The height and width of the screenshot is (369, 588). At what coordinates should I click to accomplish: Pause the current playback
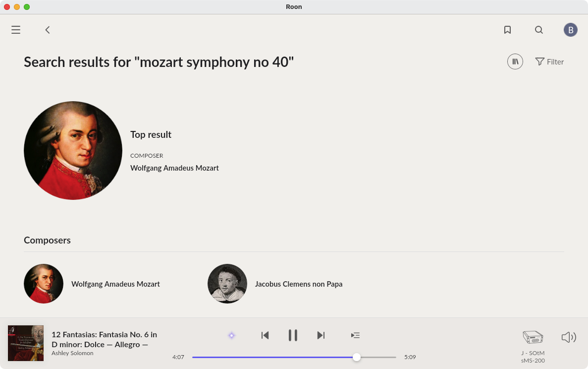coord(293,335)
